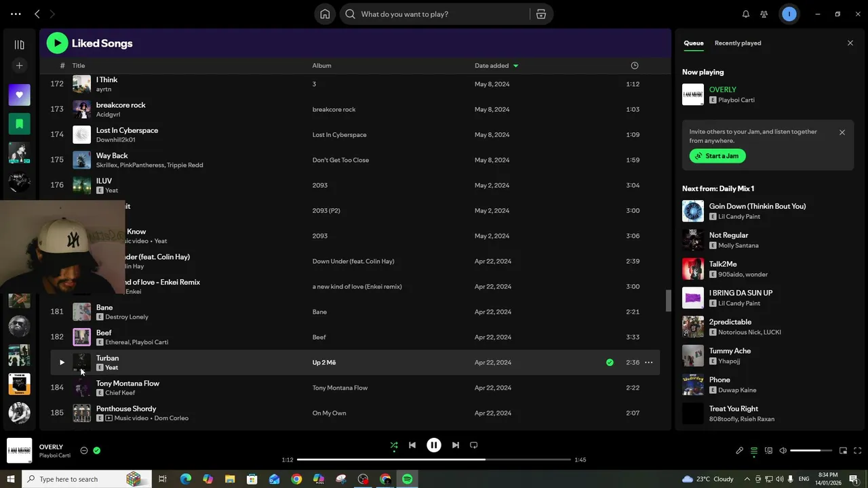Open Liked Songs heart tile in sidebar
The image size is (868, 488).
coord(19,95)
